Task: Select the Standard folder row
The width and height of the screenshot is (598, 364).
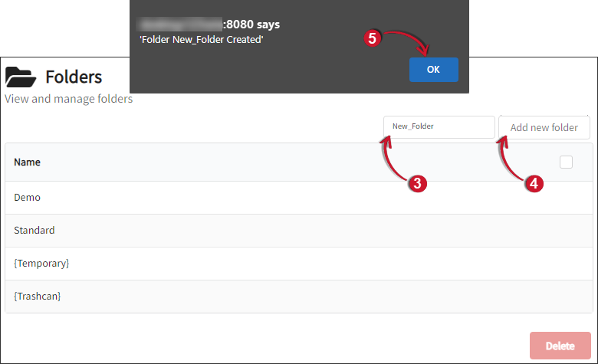Action: click(299, 231)
